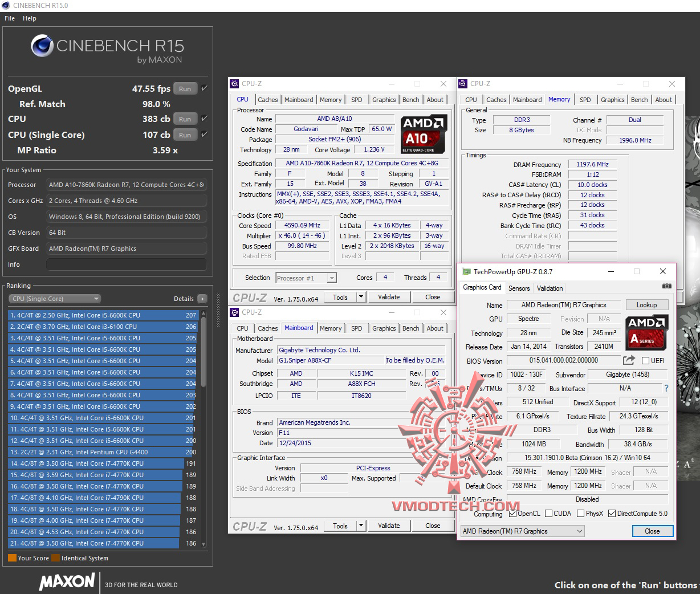Screen dimensions: 700x594
Task: Click the GPU-Z title bar app icon
Action: [x=466, y=272]
